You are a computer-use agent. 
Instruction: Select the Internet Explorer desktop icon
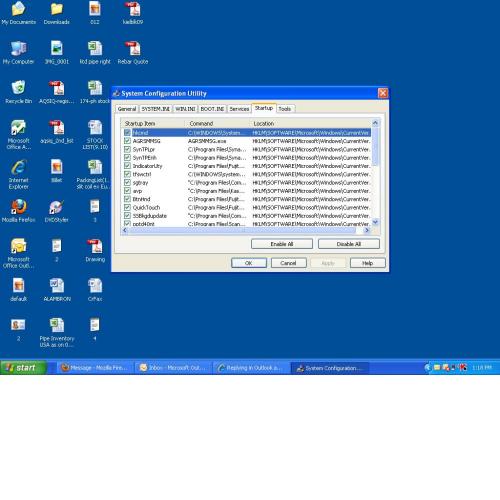pyautogui.click(x=18, y=174)
